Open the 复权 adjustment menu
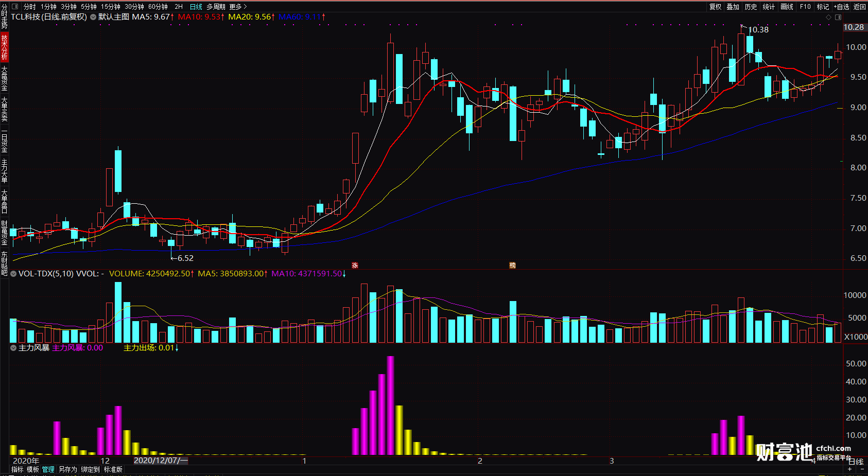The image size is (868, 476). (715, 7)
